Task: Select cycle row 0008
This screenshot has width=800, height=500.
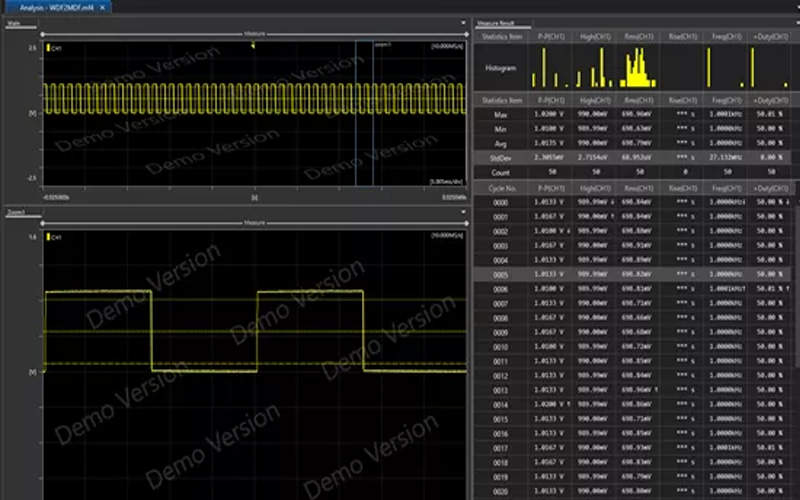Action: tap(633, 318)
